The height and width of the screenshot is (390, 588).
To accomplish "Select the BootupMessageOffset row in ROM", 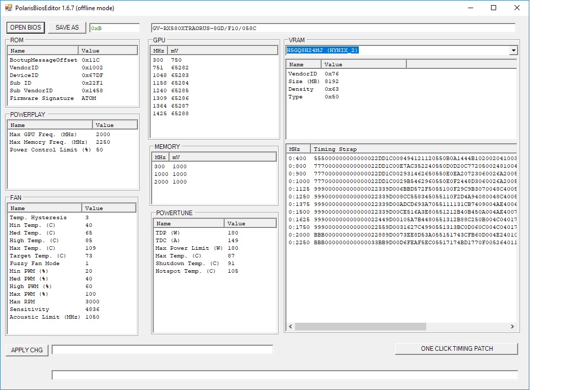I will coord(72,60).
